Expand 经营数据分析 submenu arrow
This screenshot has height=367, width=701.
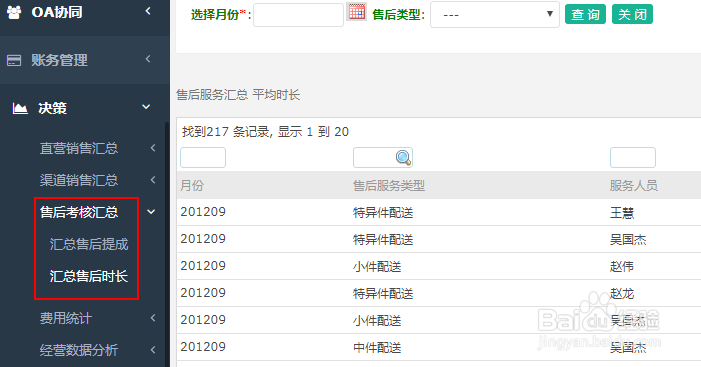[x=153, y=350]
